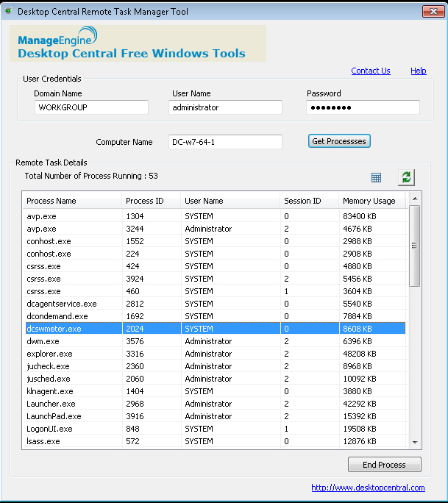Sort by the Process ID column header
Viewport: 448px width, 503px height.
pos(151,201)
